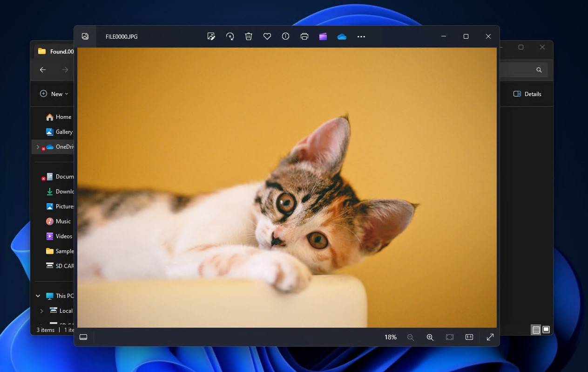588x372 pixels.
Task: View actual size with the 1:1 button
Action: coord(469,337)
